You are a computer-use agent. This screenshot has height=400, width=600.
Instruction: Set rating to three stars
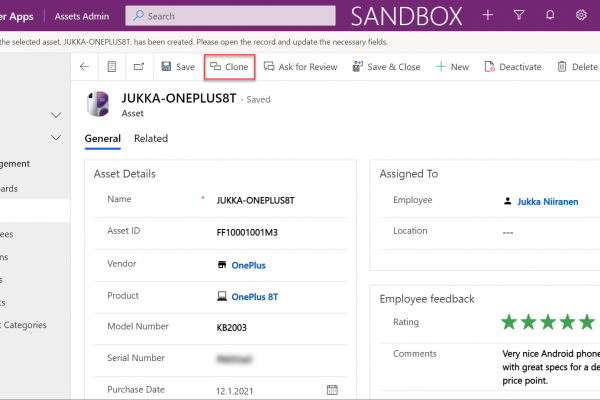[548, 322]
